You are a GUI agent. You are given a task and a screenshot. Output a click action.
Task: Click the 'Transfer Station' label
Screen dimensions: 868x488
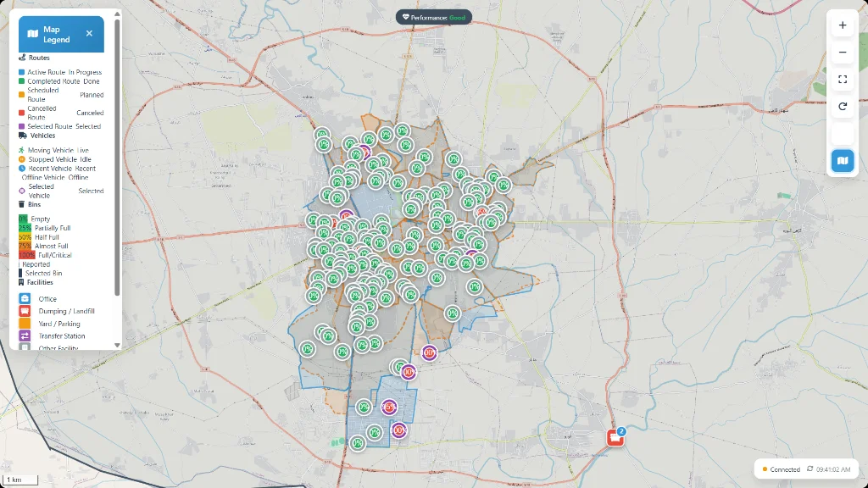(x=61, y=335)
